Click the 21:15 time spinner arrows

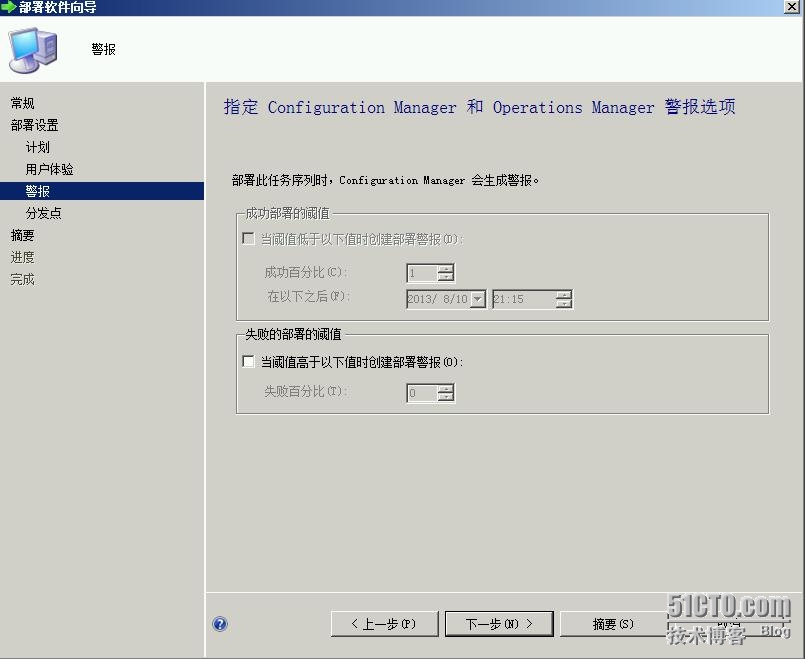click(x=564, y=299)
